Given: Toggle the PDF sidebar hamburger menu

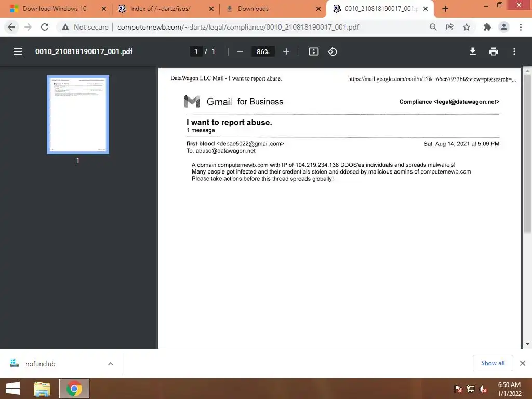Looking at the screenshot, I should (18, 51).
